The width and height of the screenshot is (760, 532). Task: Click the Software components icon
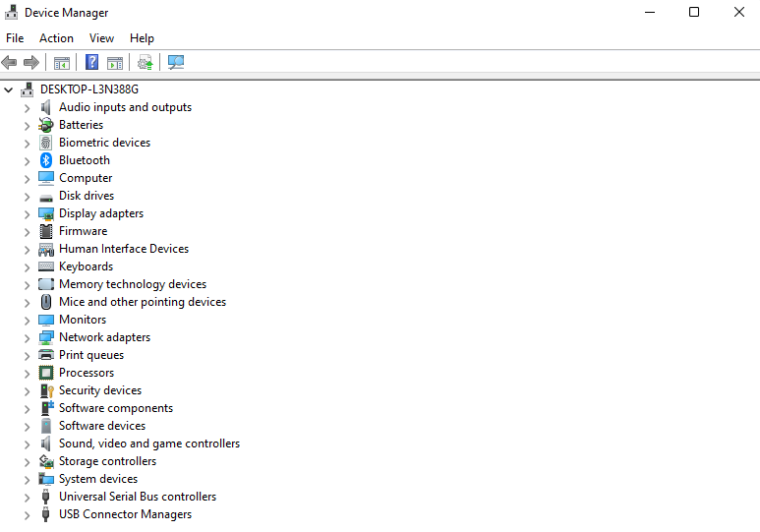(x=47, y=408)
